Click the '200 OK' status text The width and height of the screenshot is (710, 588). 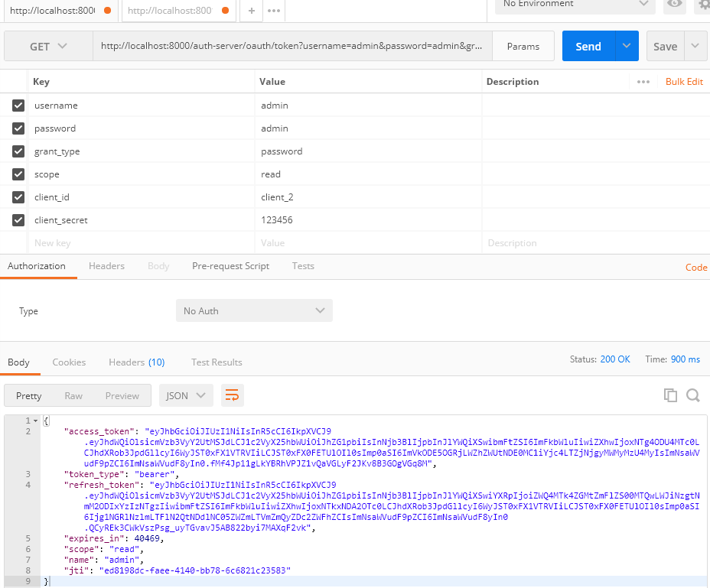click(615, 359)
